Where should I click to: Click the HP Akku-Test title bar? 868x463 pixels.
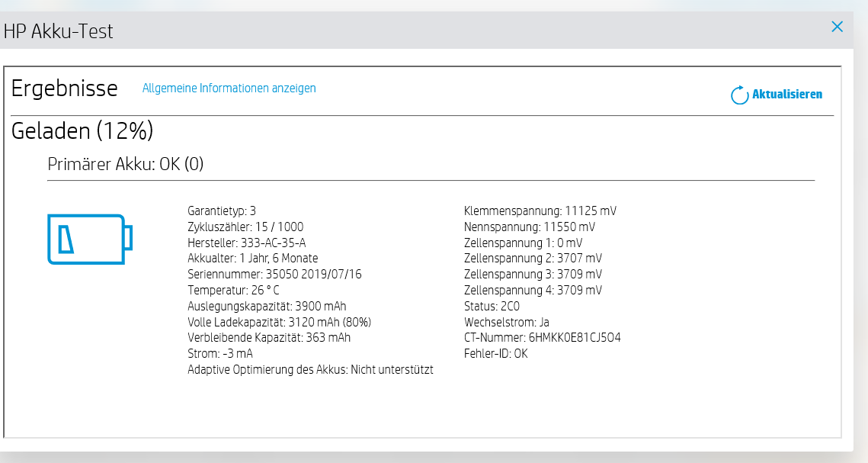click(59, 32)
